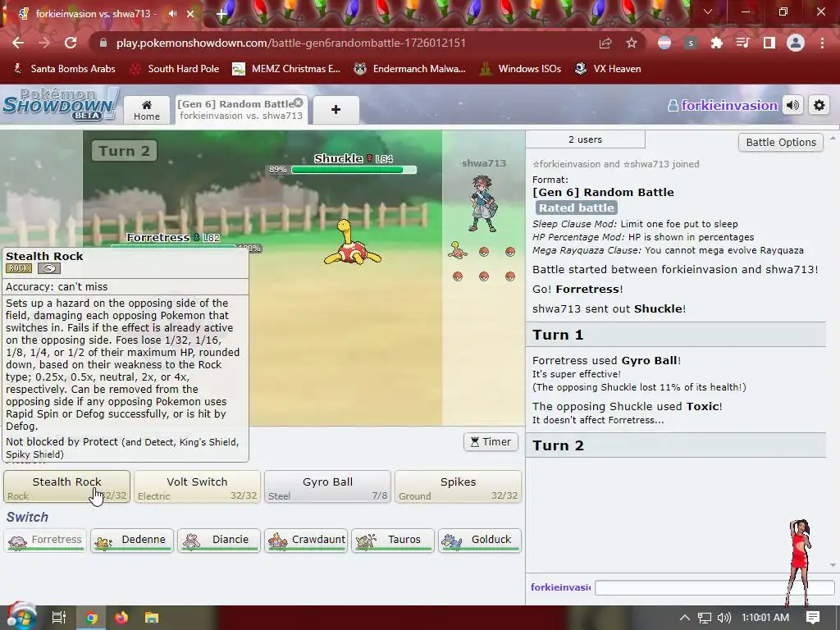840x630 pixels.
Task: Open a new room with plus tab
Action: 336,110
